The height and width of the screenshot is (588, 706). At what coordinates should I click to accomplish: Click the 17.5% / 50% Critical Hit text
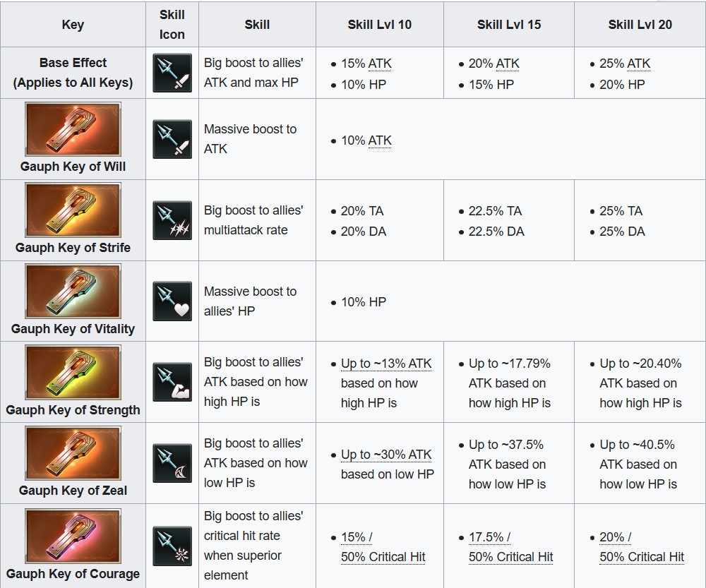tap(510, 547)
